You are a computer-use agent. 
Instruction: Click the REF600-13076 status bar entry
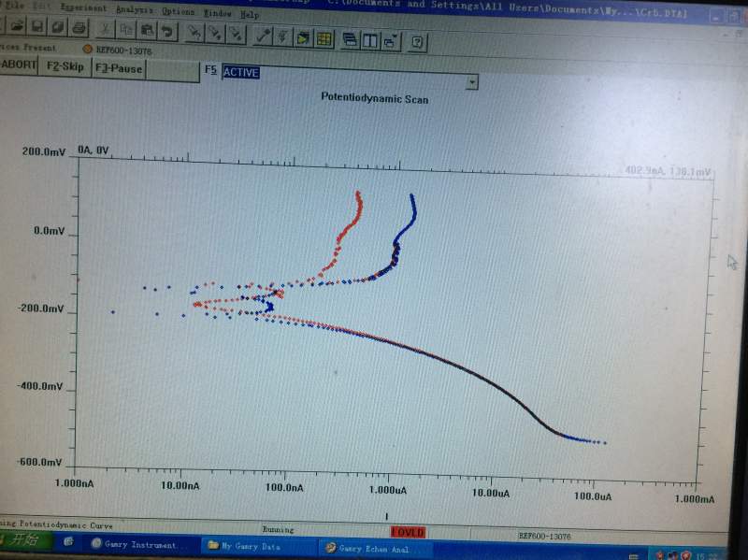tap(544, 536)
